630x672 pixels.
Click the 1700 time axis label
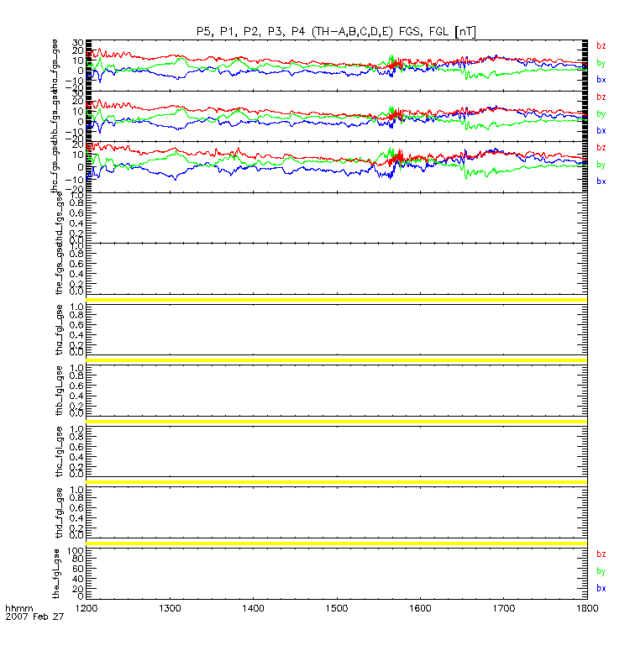coord(503,608)
